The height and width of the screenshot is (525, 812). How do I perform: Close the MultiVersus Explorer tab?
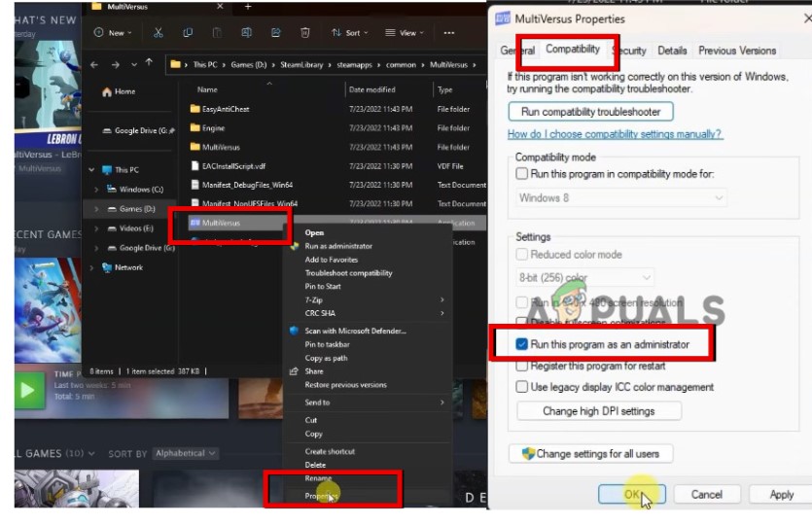point(220,6)
